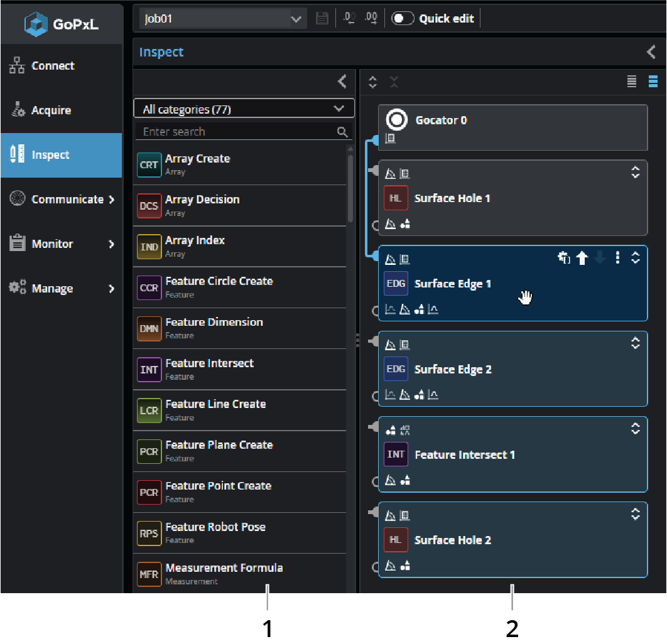The height and width of the screenshot is (644, 667).
Task: Click the search magnifier icon
Action: pyautogui.click(x=342, y=132)
